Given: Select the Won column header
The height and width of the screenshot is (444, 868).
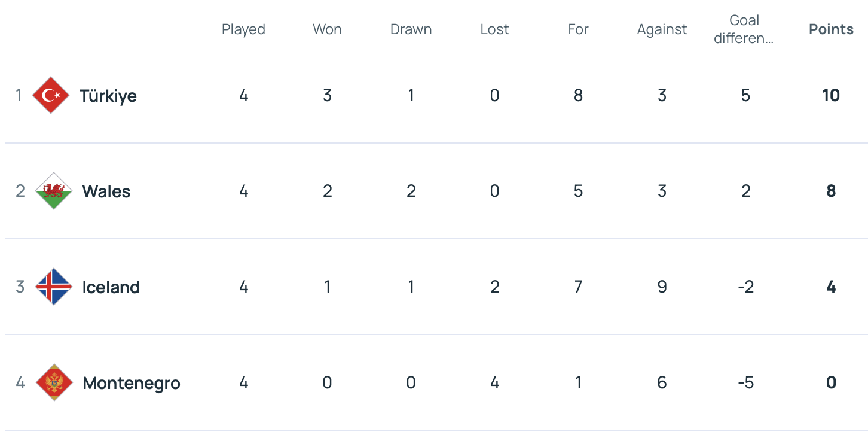Looking at the screenshot, I should 327,29.
